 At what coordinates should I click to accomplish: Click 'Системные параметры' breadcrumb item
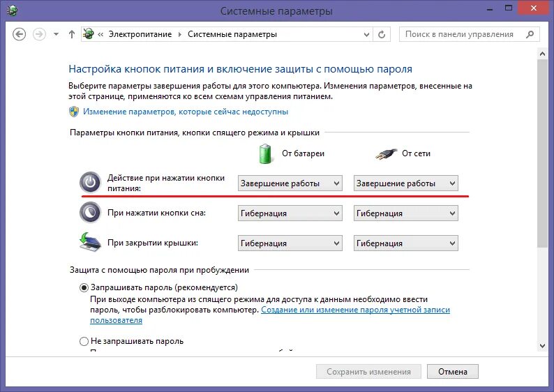click(x=232, y=34)
